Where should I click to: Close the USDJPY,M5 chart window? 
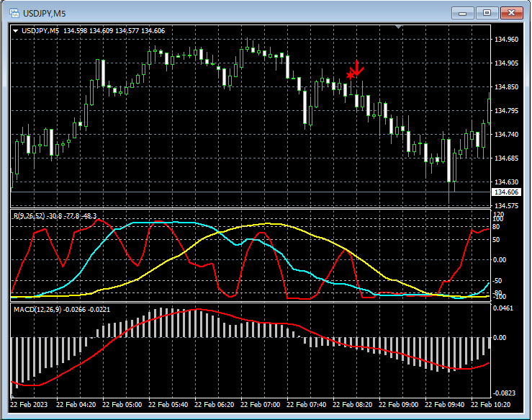[x=512, y=12]
